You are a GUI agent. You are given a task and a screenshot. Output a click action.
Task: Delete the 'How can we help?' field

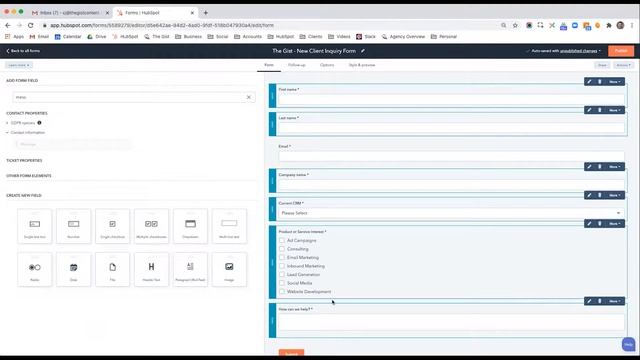pyautogui.click(x=600, y=301)
